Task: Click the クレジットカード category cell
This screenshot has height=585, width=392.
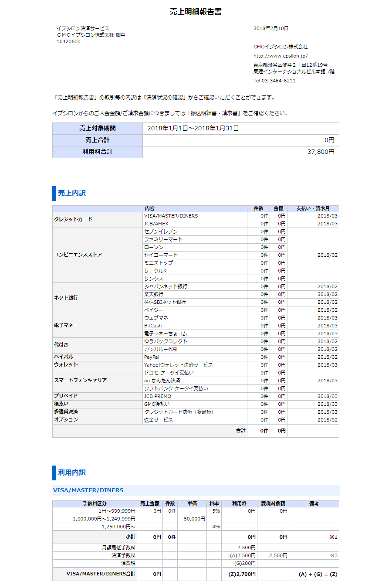Action: click(98, 220)
